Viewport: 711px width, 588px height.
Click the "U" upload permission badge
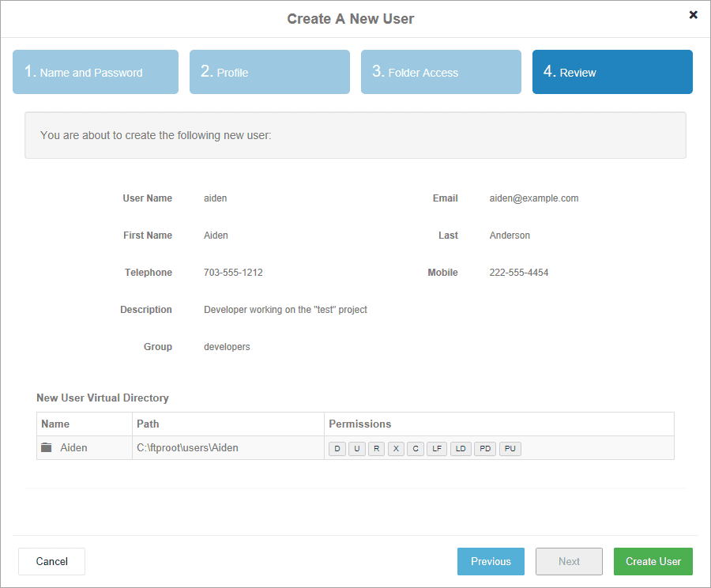pos(357,448)
